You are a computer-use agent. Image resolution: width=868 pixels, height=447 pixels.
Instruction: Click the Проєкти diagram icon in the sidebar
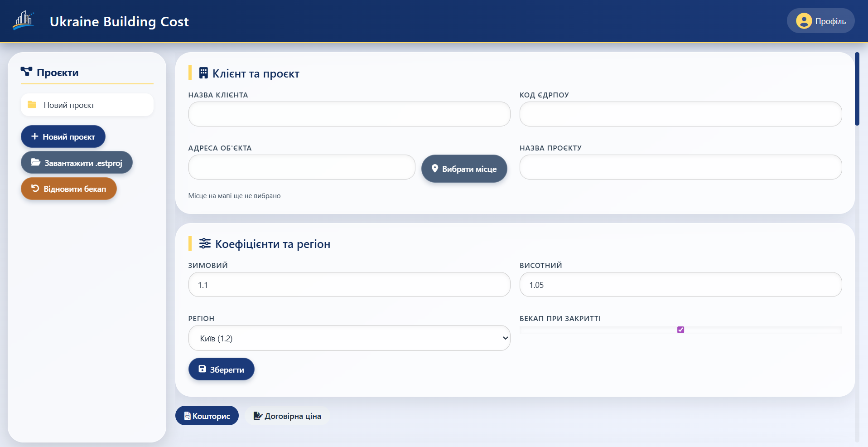[x=26, y=72]
